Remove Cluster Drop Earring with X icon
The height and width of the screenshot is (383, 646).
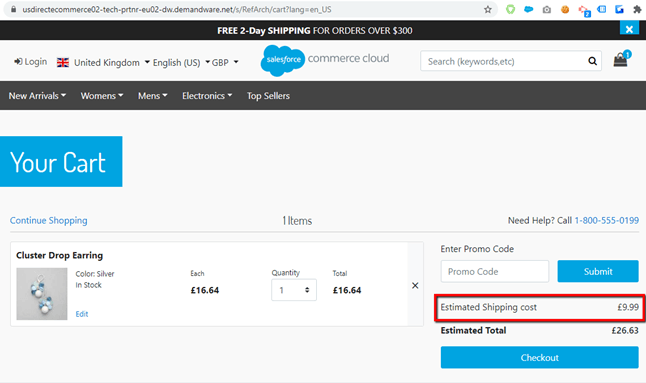415,285
